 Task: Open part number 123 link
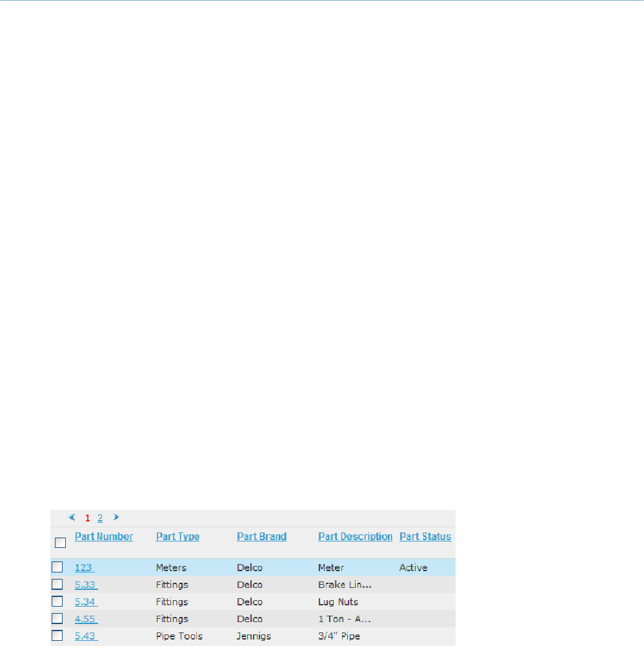point(85,568)
